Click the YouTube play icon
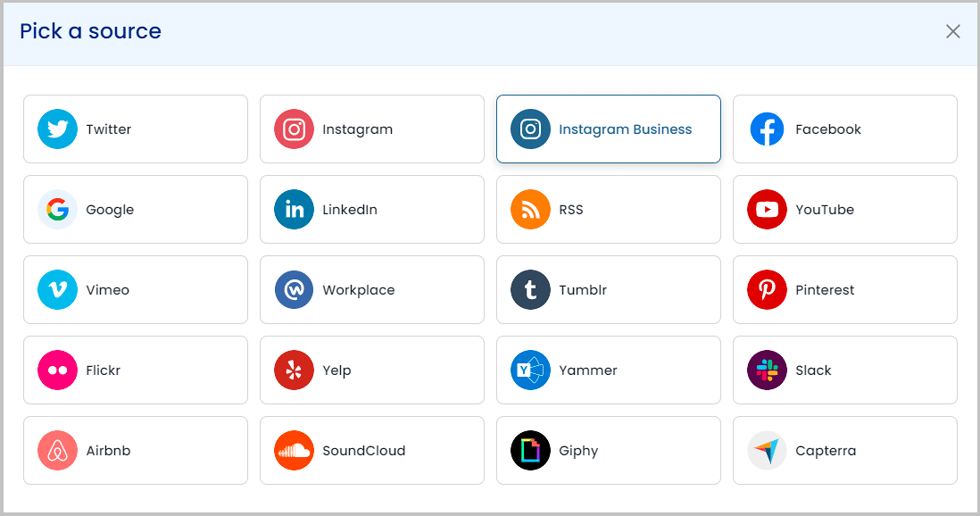Viewport: 980px width, 516px height. pos(767,210)
